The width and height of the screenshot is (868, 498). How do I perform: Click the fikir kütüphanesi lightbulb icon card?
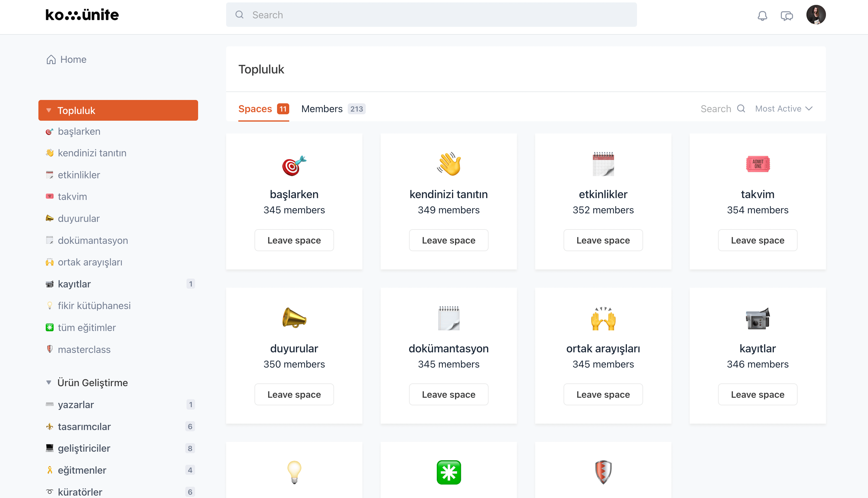coord(294,472)
